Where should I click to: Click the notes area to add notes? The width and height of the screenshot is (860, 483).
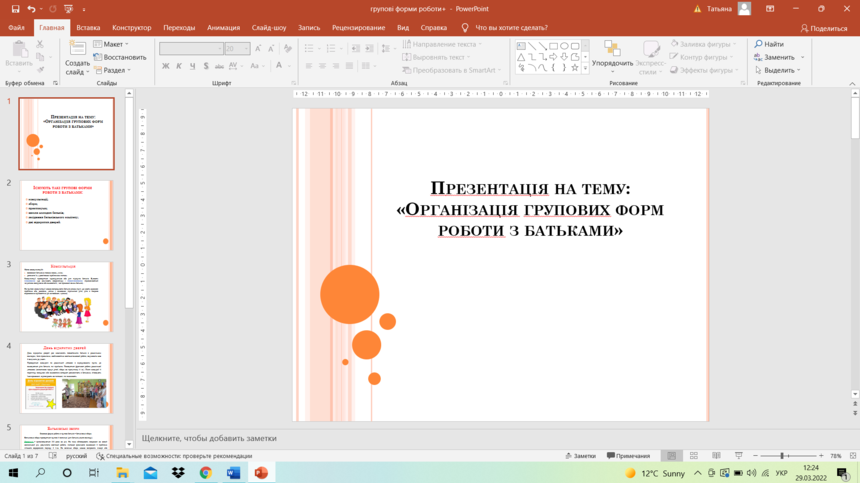pyautogui.click(x=494, y=438)
